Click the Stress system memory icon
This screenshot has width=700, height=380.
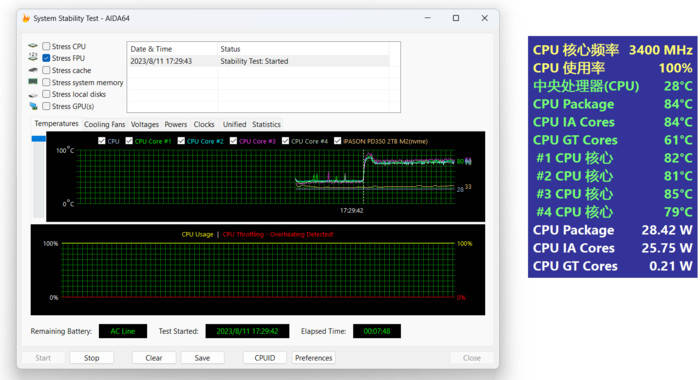(x=33, y=82)
